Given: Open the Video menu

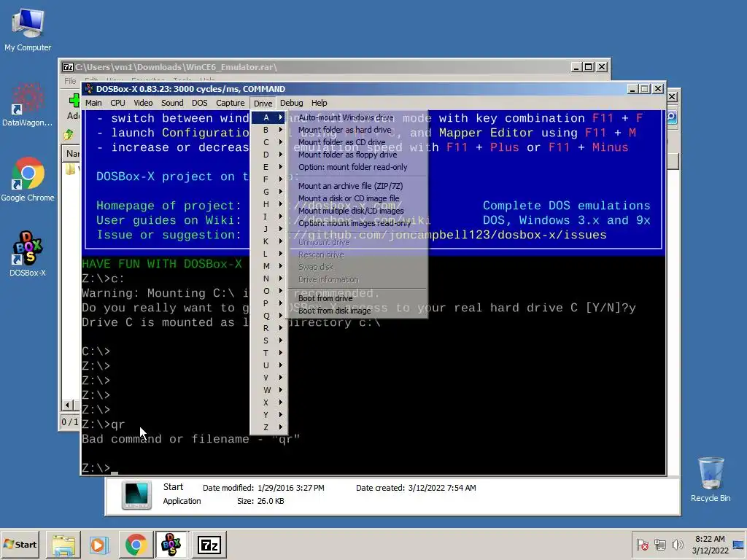Looking at the screenshot, I should pos(143,103).
